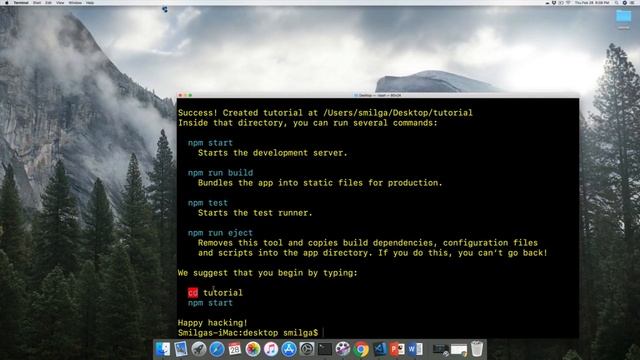This screenshot has width=640, height=360.
Task: Click the 'npm run eject' command text
Action: pyautogui.click(x=220, y=233)
